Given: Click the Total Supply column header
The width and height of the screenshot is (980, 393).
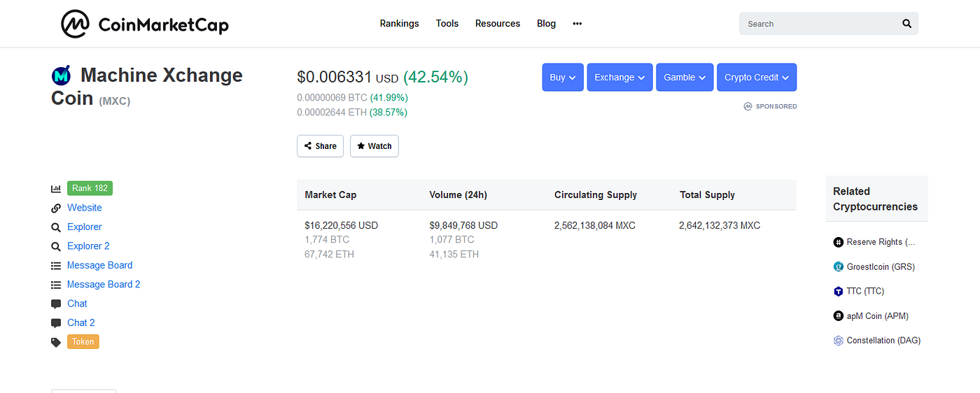Looking at the screenshot, I should point(707,195).
